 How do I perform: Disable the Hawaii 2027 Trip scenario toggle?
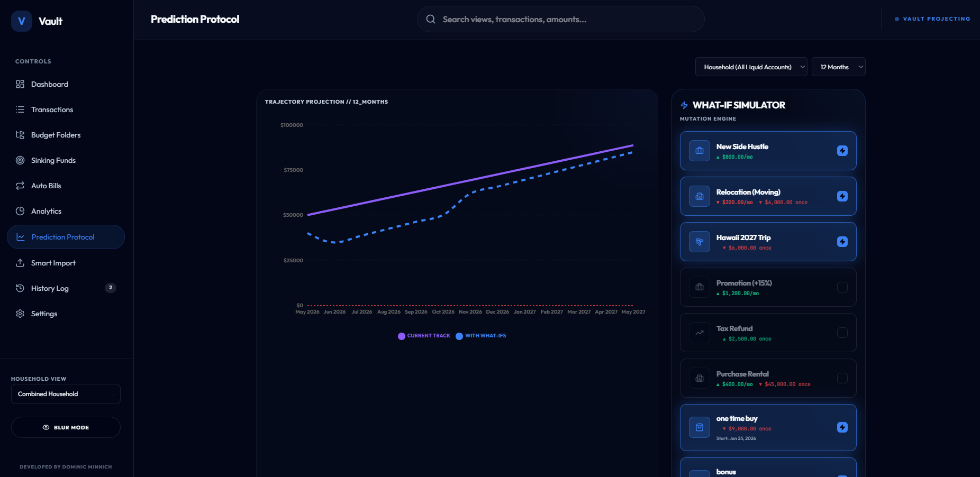pos(842,242)
